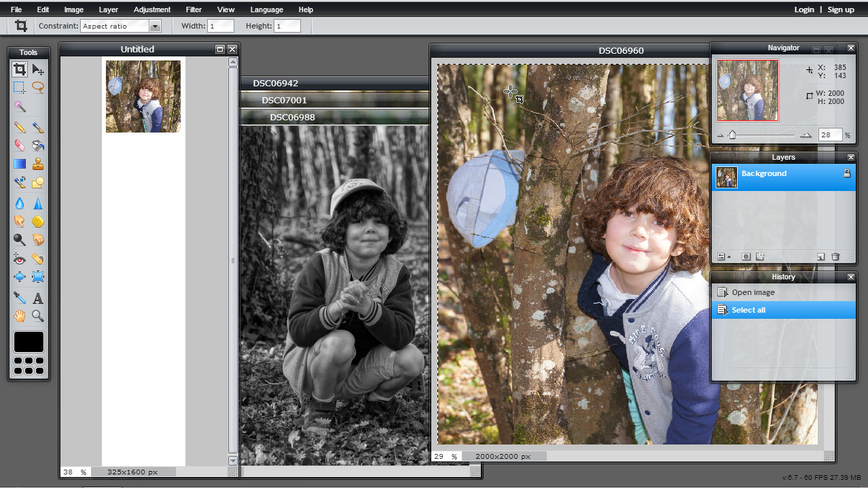Click the layer mask button in Layers
This screenshot has height=488, width=868.
(x=746, y=257)
